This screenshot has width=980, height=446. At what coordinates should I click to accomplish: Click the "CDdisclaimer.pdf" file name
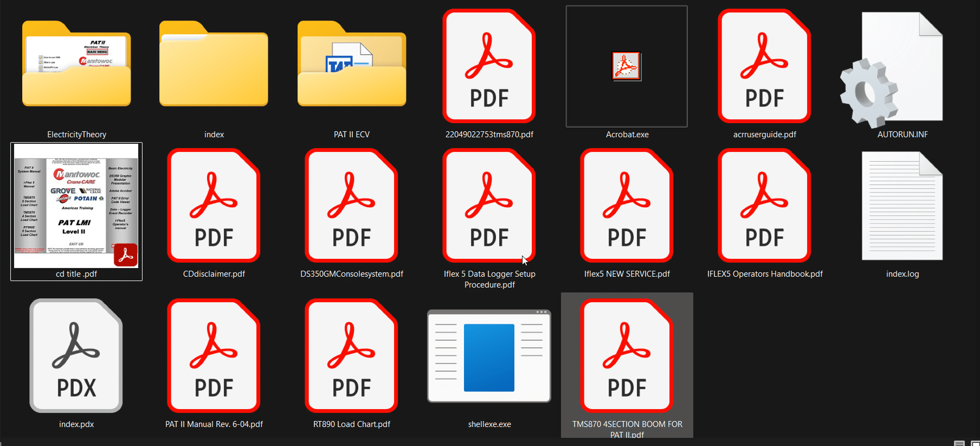tap(214, 274)
